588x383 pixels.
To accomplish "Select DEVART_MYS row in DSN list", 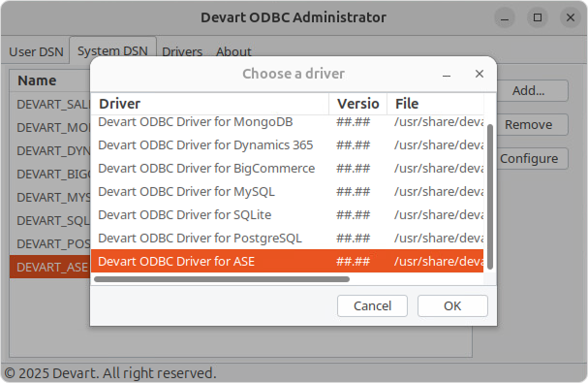I will 50,197.
